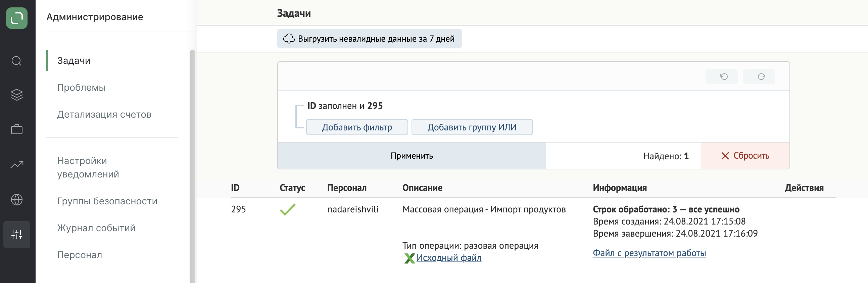Click Тип операции: разовая операция text
Viewport: 868px width, 283px height.
[x=470, y=246]
